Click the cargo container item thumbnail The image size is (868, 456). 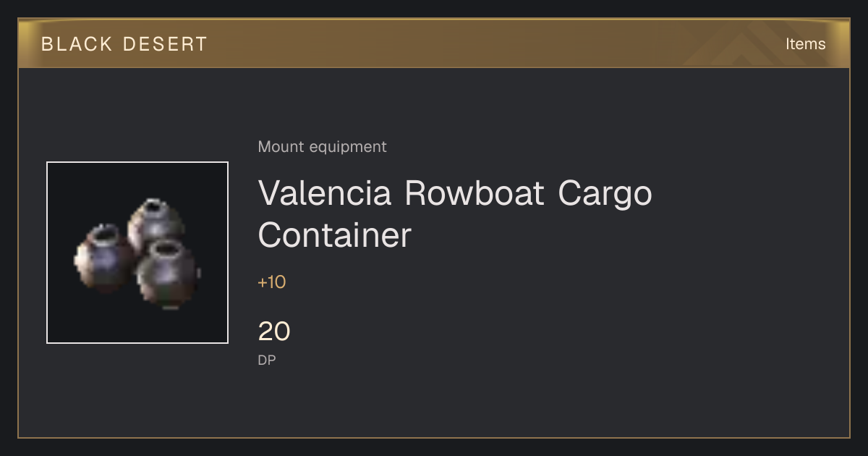(x=137, y=253)
